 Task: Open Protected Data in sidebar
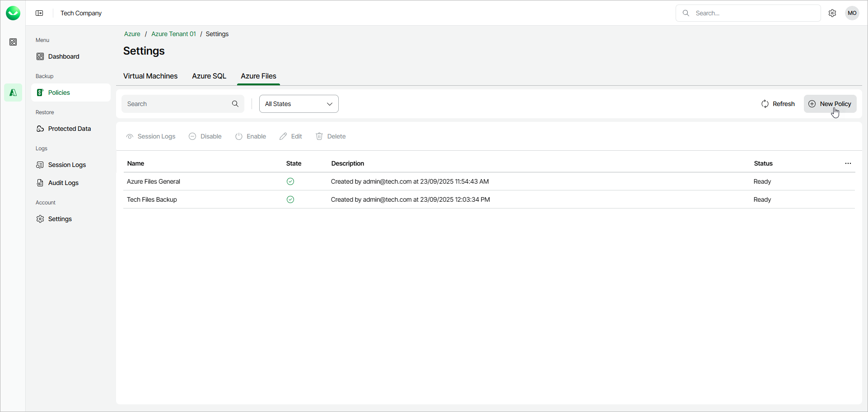(x=69, y=129)
